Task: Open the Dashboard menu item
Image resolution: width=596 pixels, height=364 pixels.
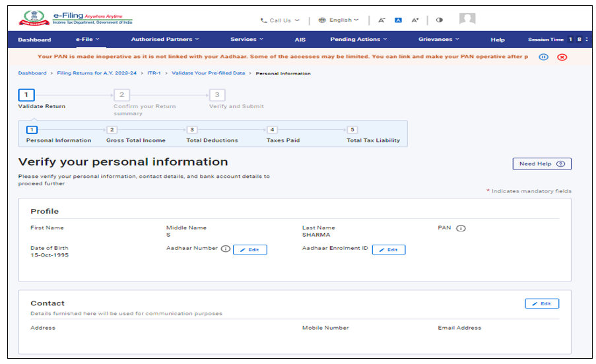Action: [34, 40]
